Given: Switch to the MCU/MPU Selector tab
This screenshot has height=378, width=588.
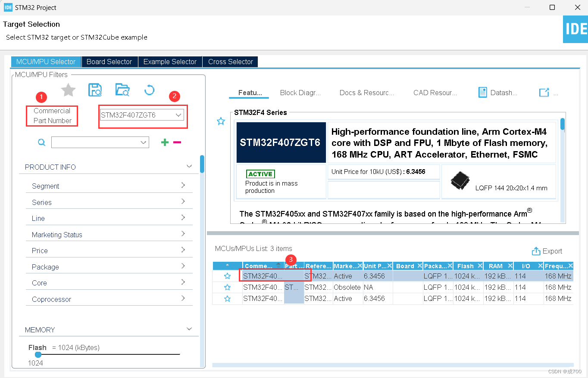Looking at the screenshot, I should tap(46, 62).
